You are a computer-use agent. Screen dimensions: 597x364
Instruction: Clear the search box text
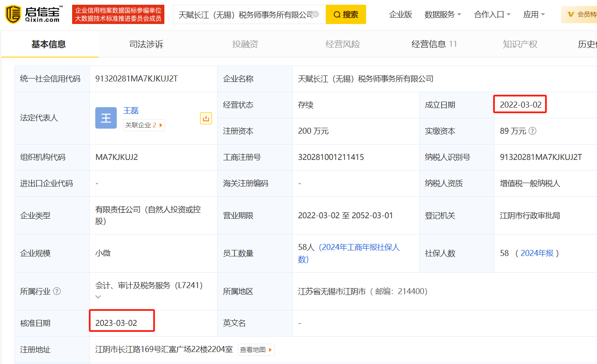[x=316, y=14]
